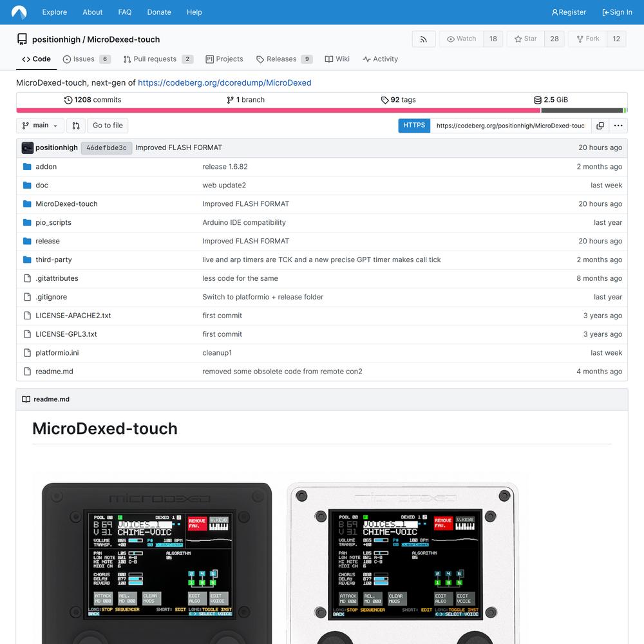Viewport: 644px width, 644px height.
Task: Watch this repository
Action: (x=461, y=39)
